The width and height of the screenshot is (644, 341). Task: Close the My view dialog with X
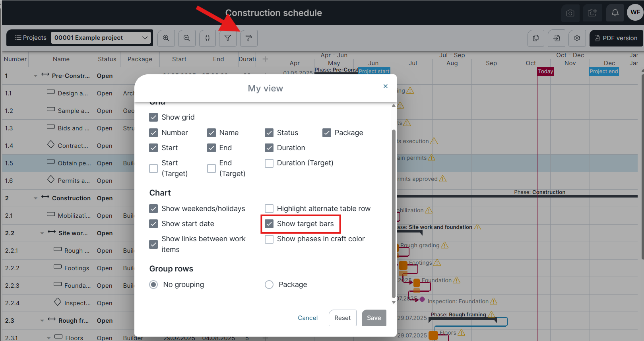pyautogui.click(x=385, y=86)
